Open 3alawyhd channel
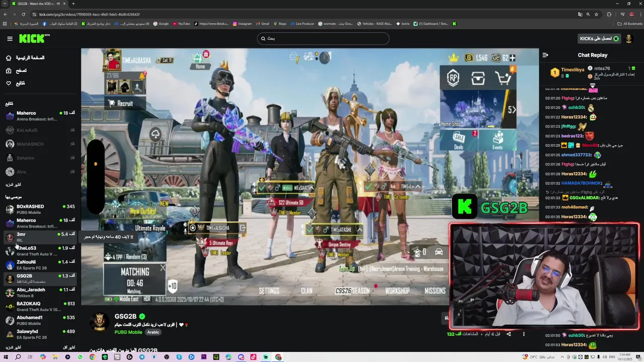Image resolution: width=644 pixels, height=362 pixels. click(40, 334)
